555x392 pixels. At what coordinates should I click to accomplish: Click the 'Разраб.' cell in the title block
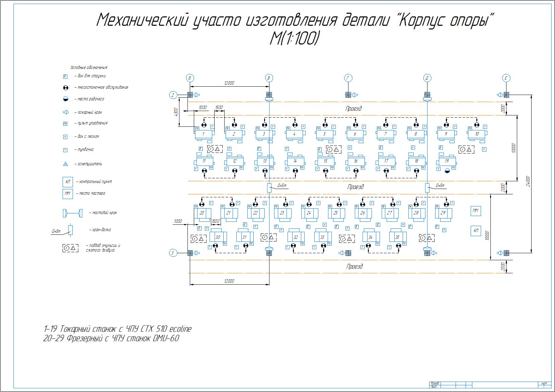tap(434, 383)
